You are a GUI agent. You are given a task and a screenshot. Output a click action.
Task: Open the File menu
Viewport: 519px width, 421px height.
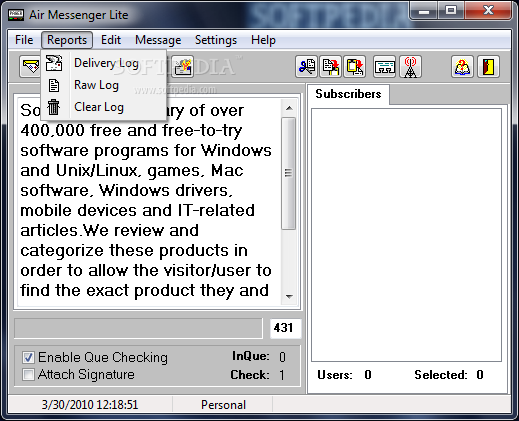pyautogui.click(x=24, y=40)
